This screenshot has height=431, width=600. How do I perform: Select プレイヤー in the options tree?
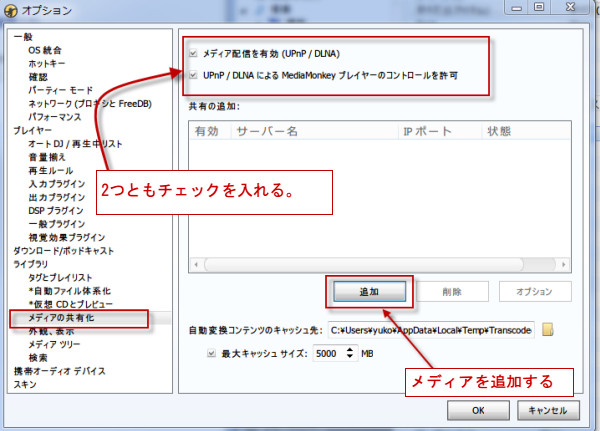pos(33,131)
